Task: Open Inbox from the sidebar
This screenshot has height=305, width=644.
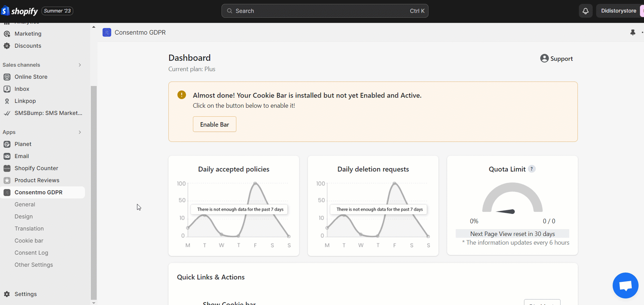Action: [22, 89]
